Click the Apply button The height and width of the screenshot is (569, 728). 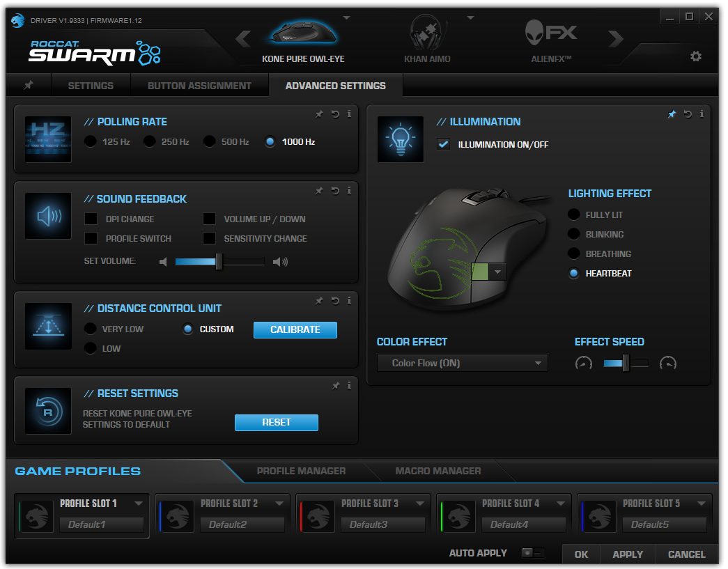(628, 554)
